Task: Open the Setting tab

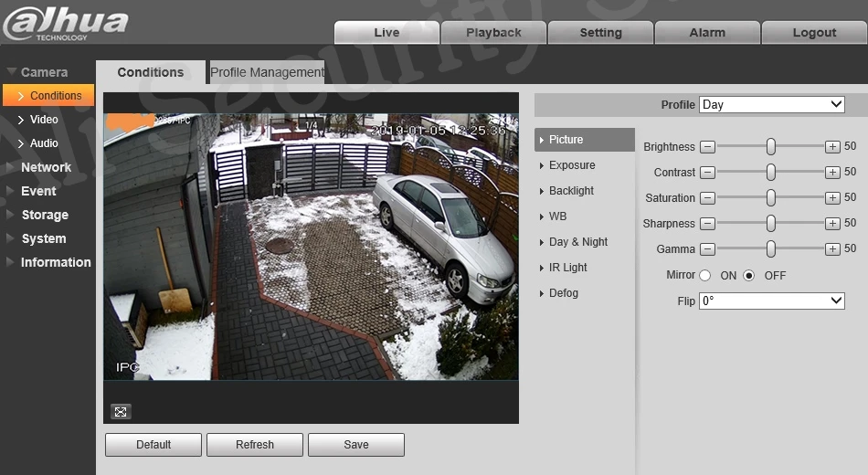Action: (x=600, y=33)
